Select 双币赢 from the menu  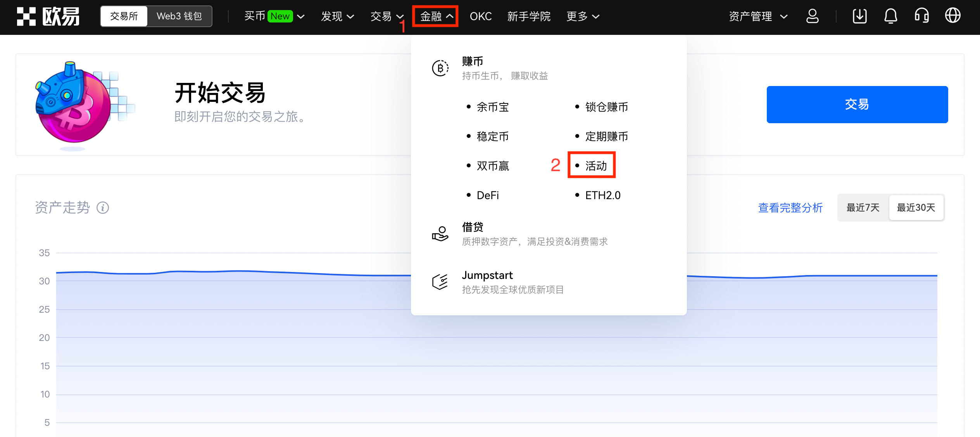click(x=493, y=166)
